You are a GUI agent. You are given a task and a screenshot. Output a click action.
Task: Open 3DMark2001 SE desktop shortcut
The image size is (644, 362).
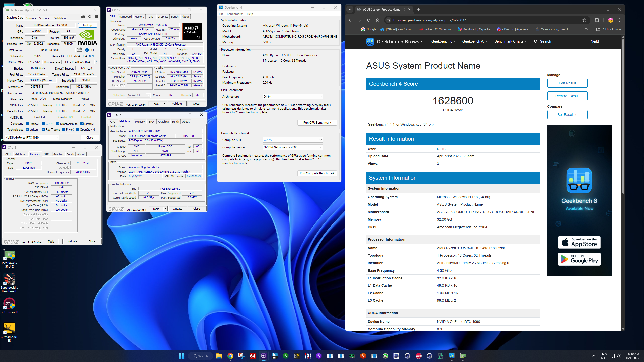[x=9, y=332]
